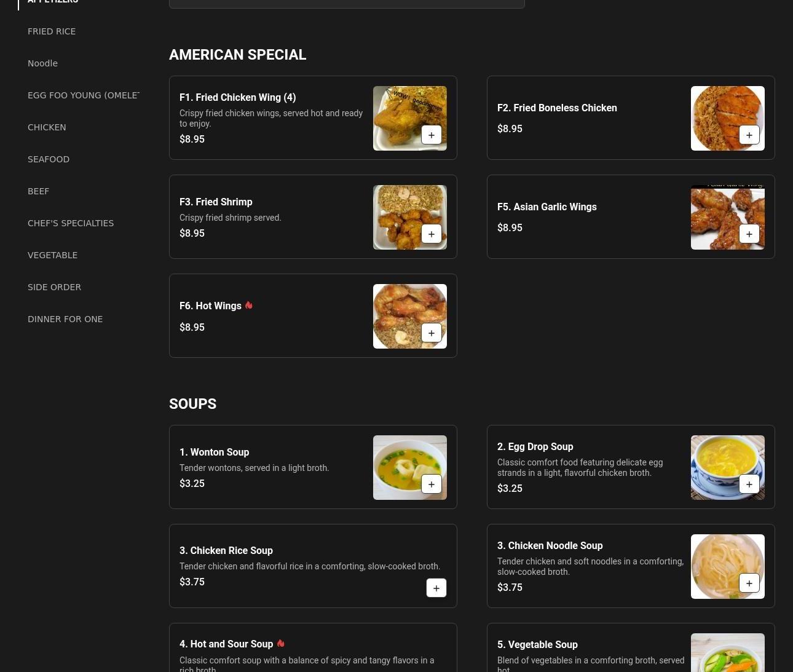Click the AMERICAN SPECIAL section heading
This screenshot has height=672, width=793.
(x=238, y=55)
